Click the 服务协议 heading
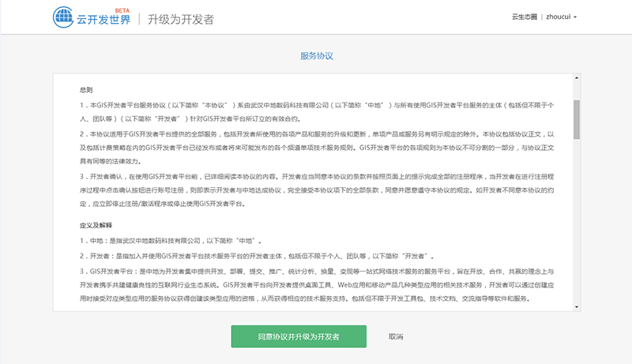 point(316,57)
